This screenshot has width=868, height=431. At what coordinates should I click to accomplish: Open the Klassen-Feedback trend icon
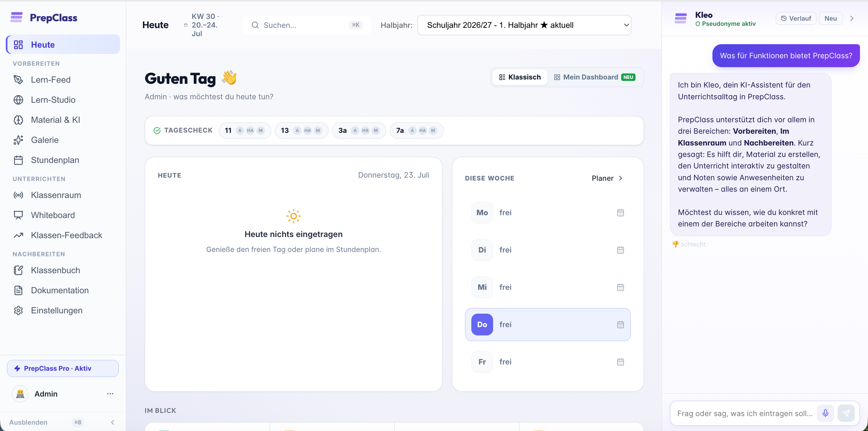point(18,235)
